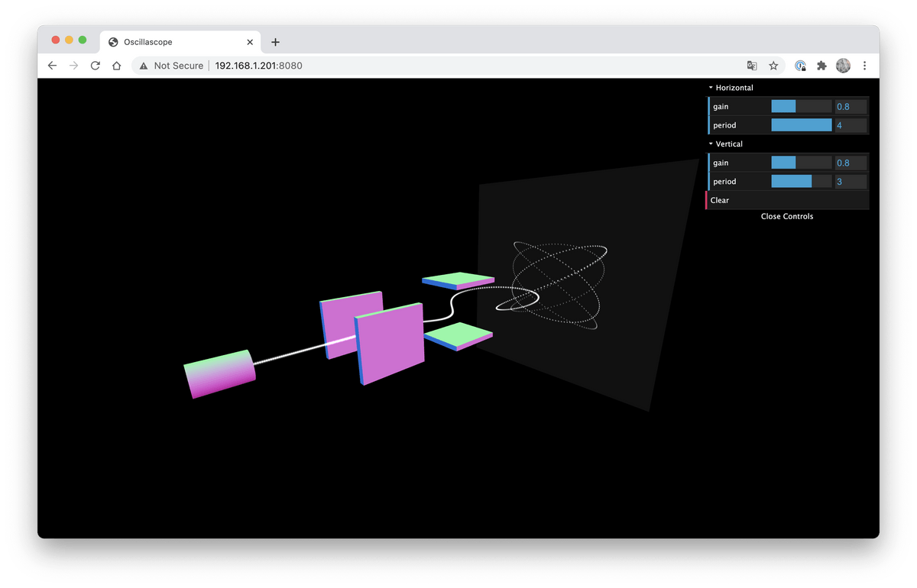Image resolution: width=917 pixels, height=588 pixels.
Task: Reload the page with the refresh icon
Action: click(95, 66)
